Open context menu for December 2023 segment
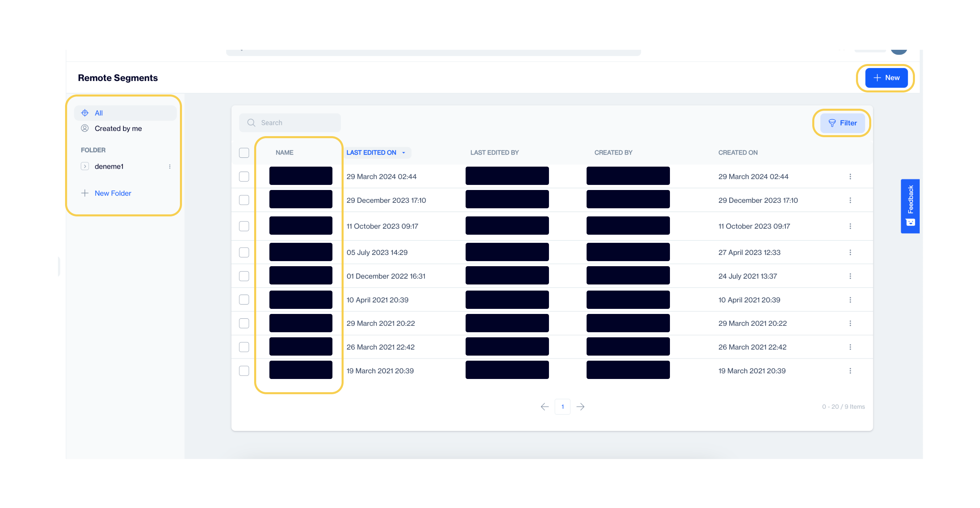 click(x=850, y=200)
